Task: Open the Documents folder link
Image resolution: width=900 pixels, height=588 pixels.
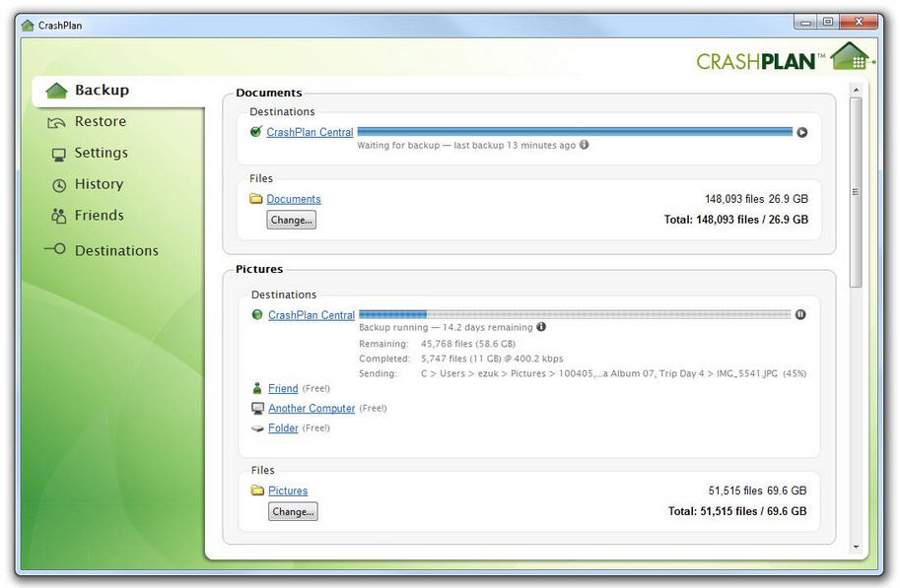Action: 294,199
